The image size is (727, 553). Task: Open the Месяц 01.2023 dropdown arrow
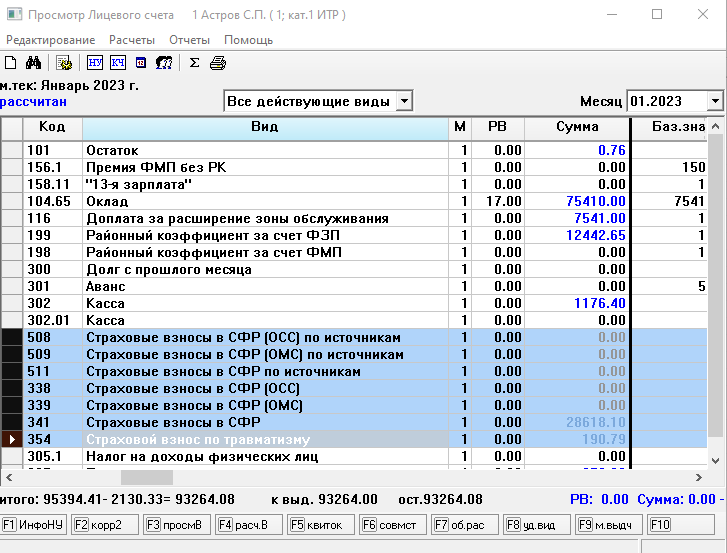tap(714, 101)
